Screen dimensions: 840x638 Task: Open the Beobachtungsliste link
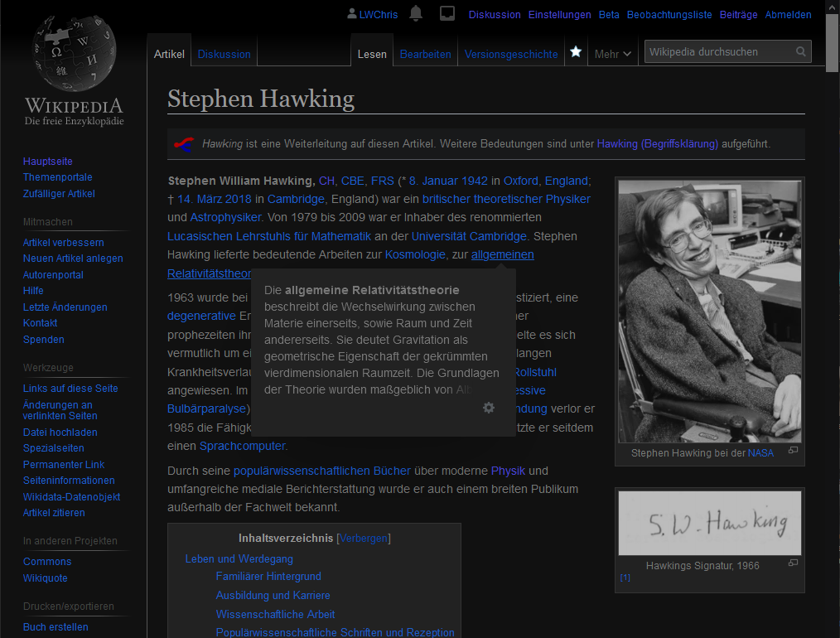(x=669, y=14)
